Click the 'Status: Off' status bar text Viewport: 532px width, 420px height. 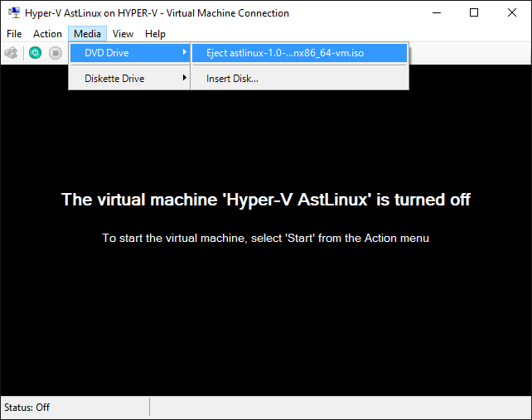[x=27, y=407]
